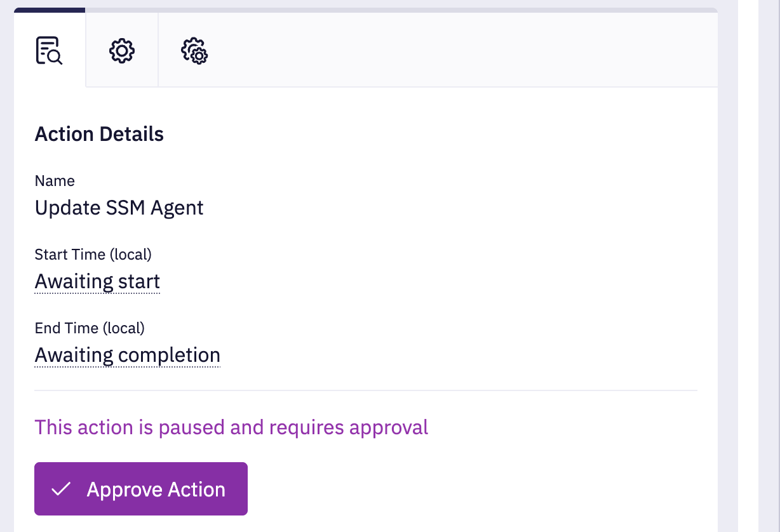The height and width of the screenshot is (532, 780).
Task: Click the checkmark icon on Approve Action
Action: pos(61,489)
